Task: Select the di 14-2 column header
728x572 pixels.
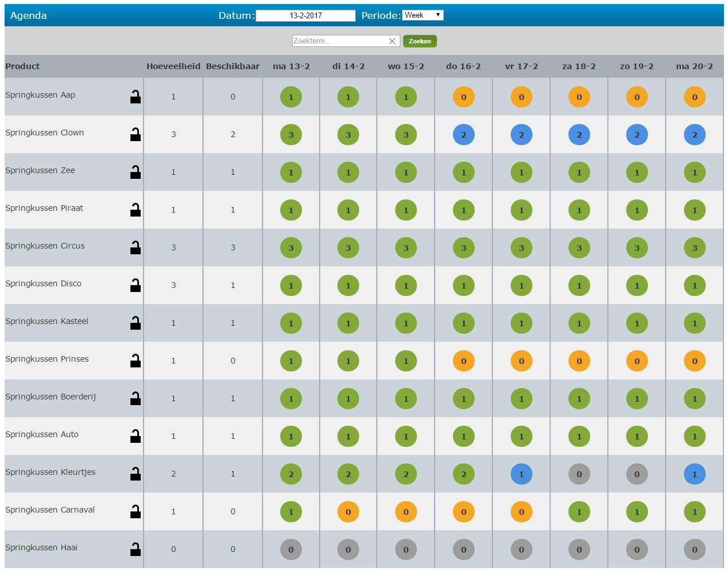Action: [x=348, y=66]
